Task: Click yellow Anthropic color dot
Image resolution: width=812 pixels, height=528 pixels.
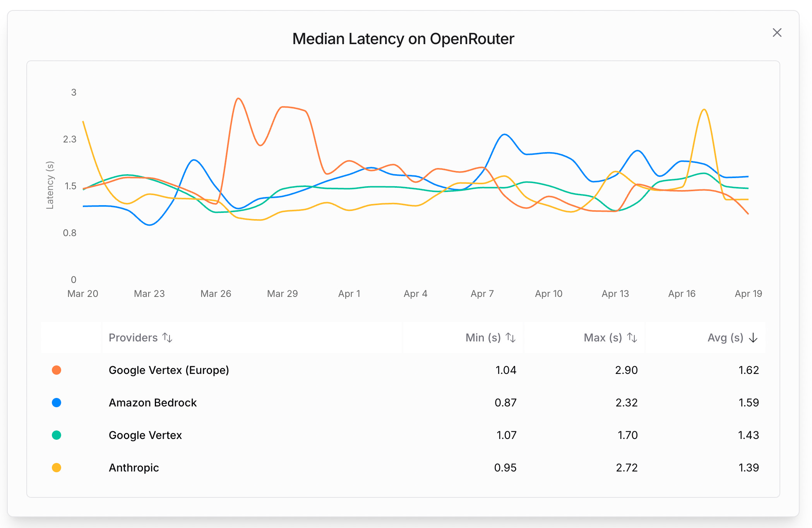Action: (57, 468)
